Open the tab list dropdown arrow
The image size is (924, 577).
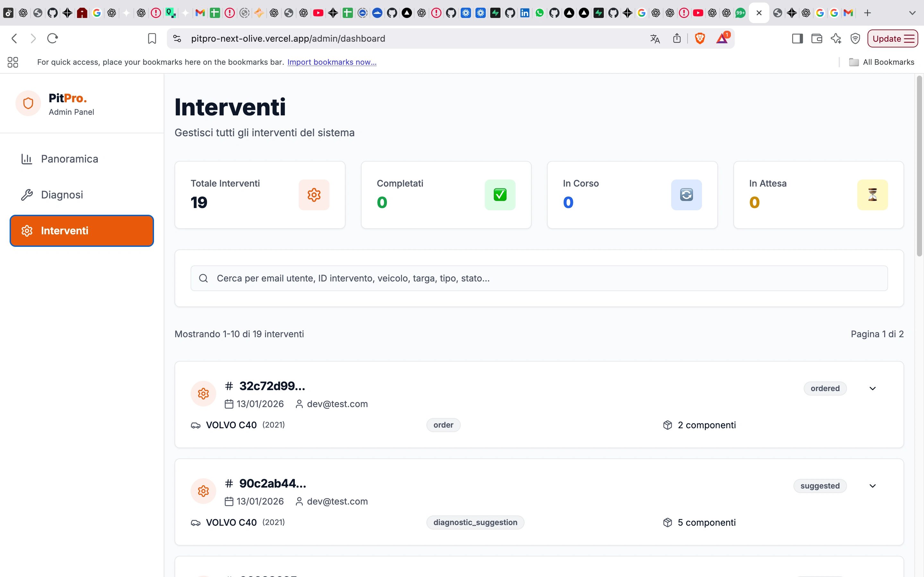(x=912, y=13)
